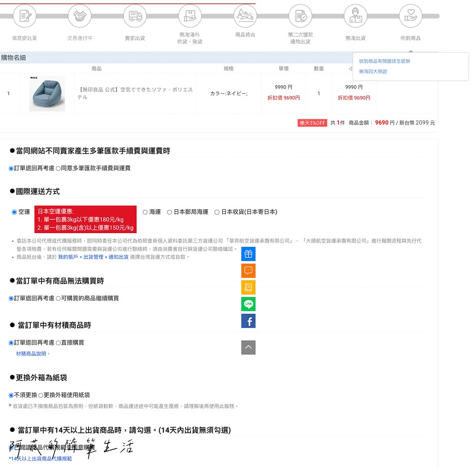
Task: Click the 樂淘海外收貨發貨 box step icon
Action: [x=190, y=16]
